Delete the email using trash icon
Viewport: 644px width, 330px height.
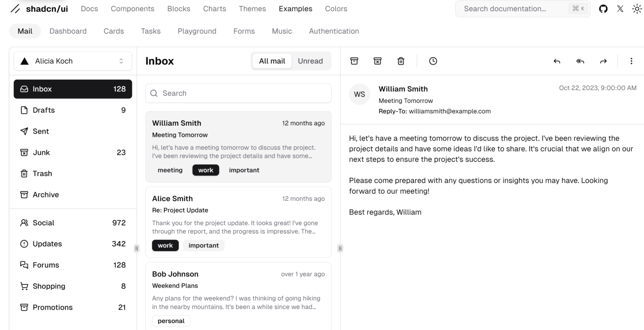coord(401,61)
